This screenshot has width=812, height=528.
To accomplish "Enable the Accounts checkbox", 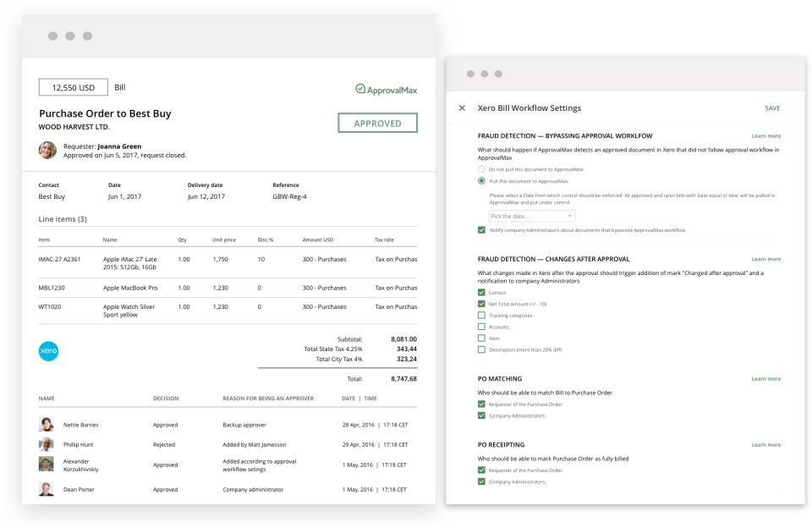I will tap(481, 327).
